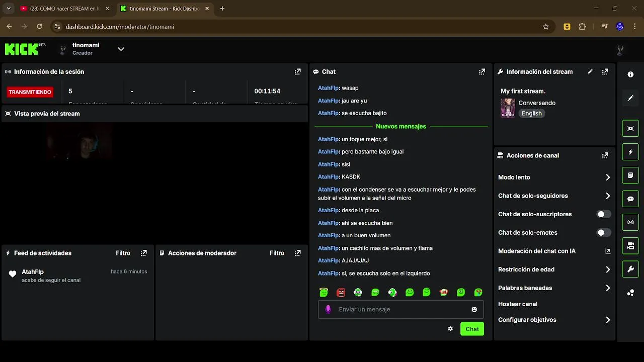Expand Modo lento options
This screenshot has height=362, width=644.
(607, 177)
